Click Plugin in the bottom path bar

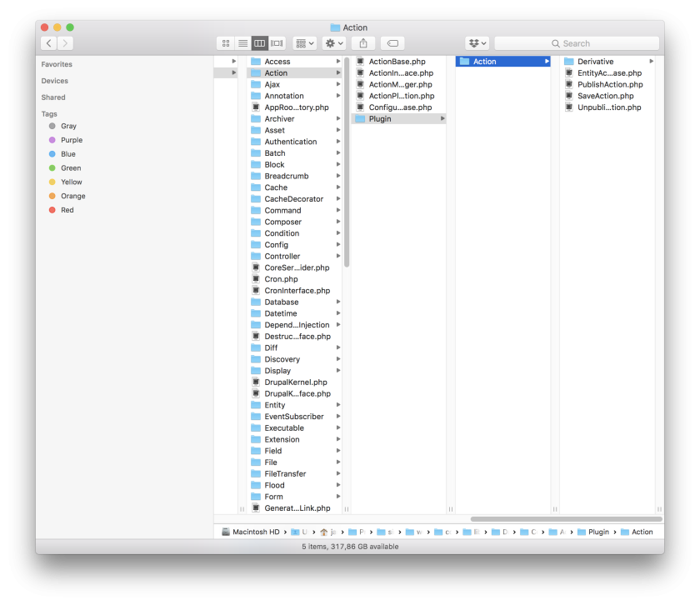point(598,532)
